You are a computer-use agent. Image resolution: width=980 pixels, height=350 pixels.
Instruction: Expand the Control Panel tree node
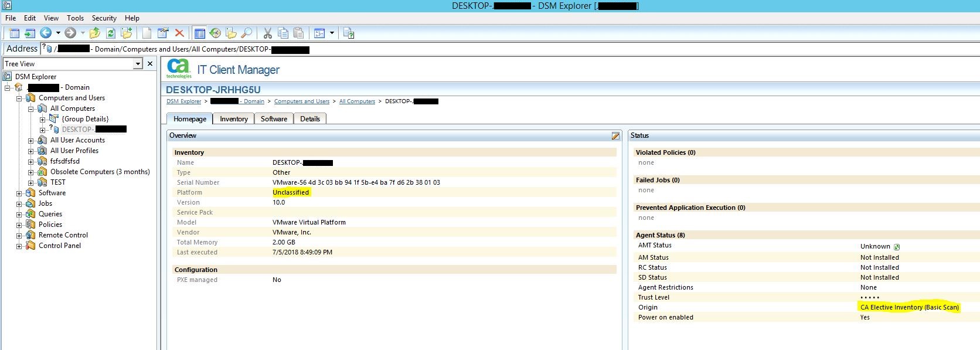[x=19, y=246]
